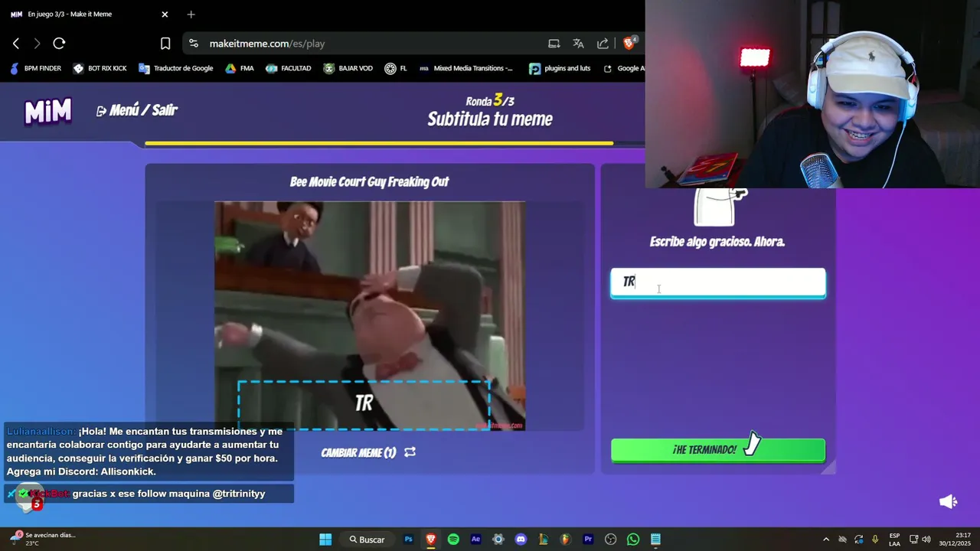
Task: Click the Lulianaallison chat message overlay
Action: [x=149, y=452]
